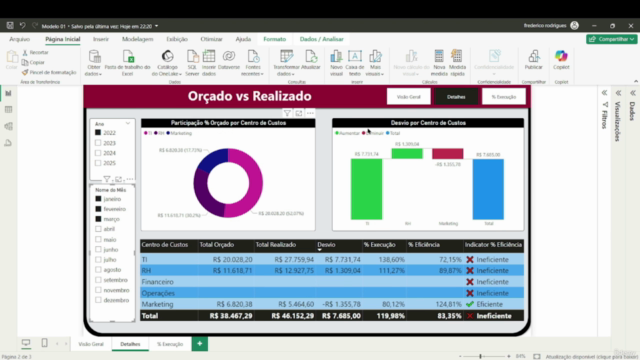The image size is (640, 360).
Task: Expand the Filtros pane
Action: tap(604, 93)
